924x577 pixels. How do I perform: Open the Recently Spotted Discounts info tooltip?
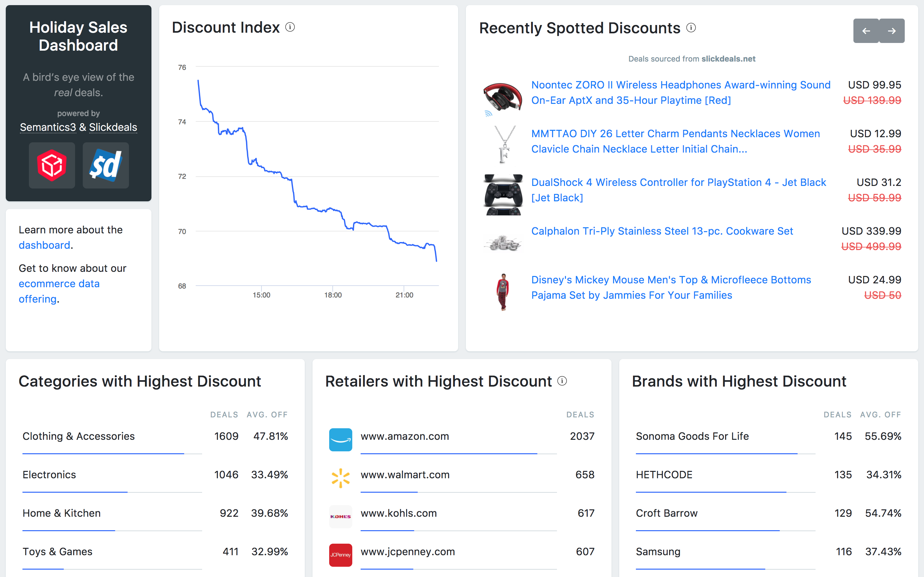tap(691, 28)
